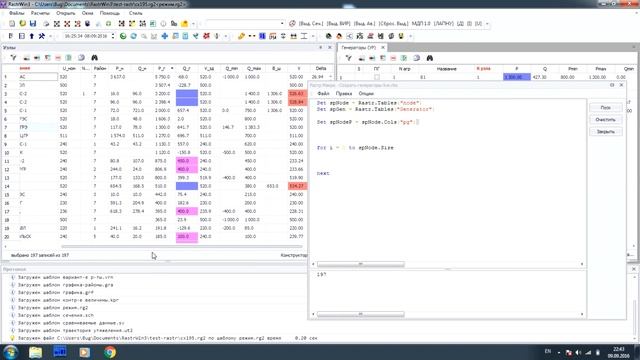Viewport: 640px width, 360px height.
Task: Click the Закрыть button in macro window
Action: point(606,131)
